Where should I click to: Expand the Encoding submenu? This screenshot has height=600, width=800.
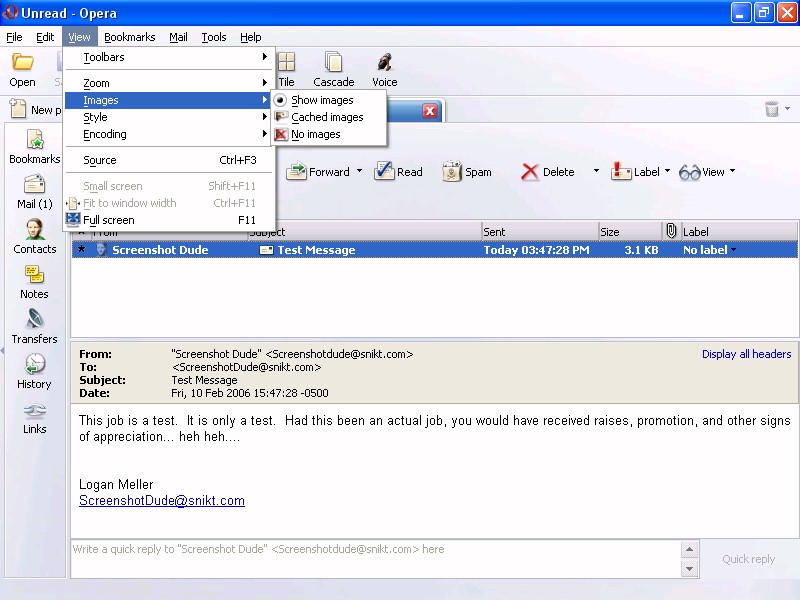(x=169, y=134)
